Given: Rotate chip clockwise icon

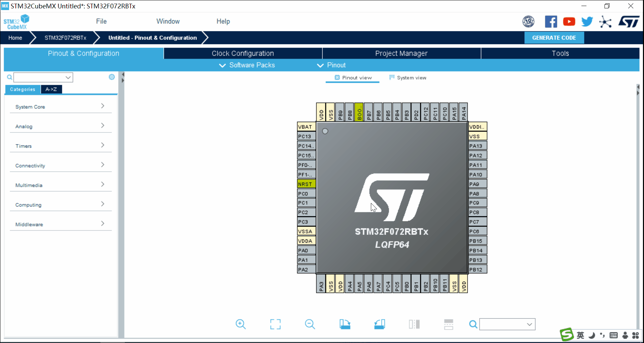Looking at the screenshot, I should point(345,324).
